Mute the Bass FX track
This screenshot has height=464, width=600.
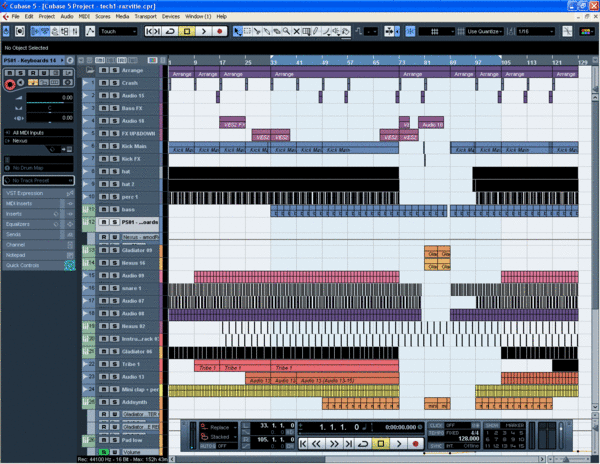(x=102, y=108)
